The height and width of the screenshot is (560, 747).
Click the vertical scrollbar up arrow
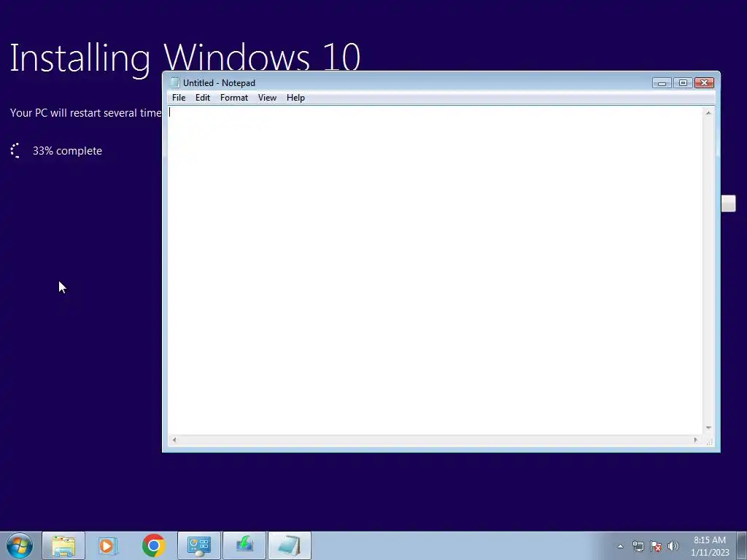tap(708, 113)
